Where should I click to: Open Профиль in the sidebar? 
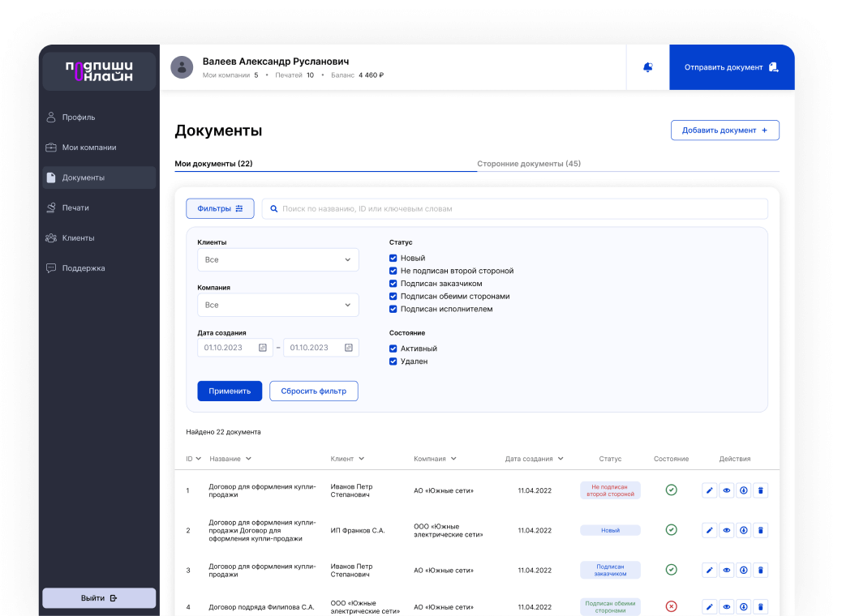(x=99, y=117)
